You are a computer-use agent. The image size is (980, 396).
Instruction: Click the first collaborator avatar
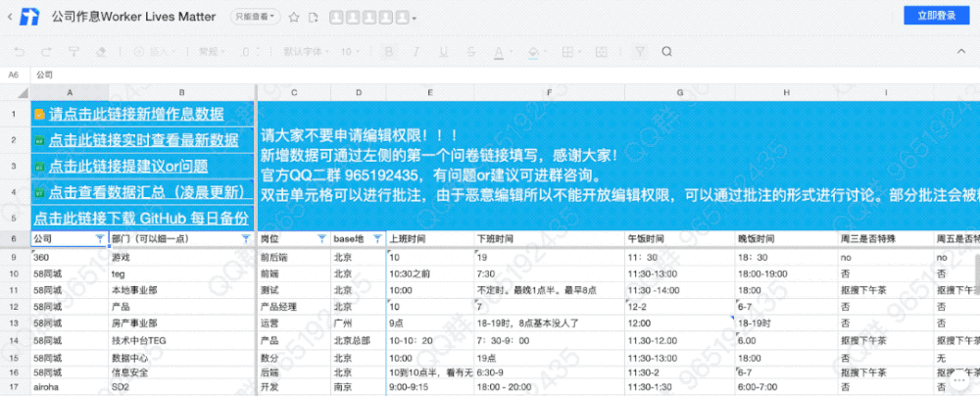pyautogui.click(x=336, y=17)
